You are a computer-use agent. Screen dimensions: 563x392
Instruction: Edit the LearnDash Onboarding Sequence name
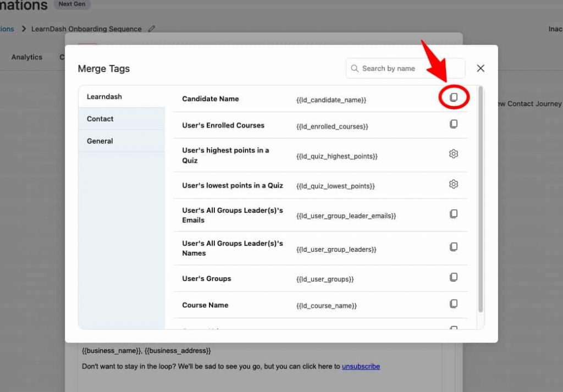click(x=152, y=29)
